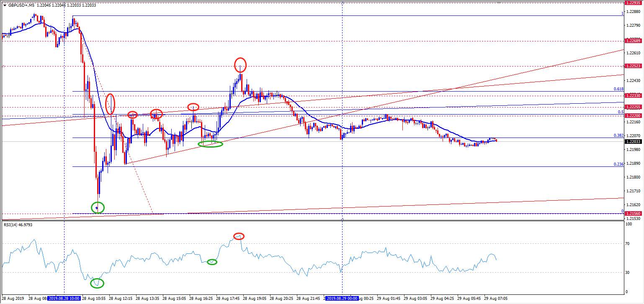Click the RSI(14) 46.9793 indicator label
Screen dimensions: 644x304
coord(18,225)
